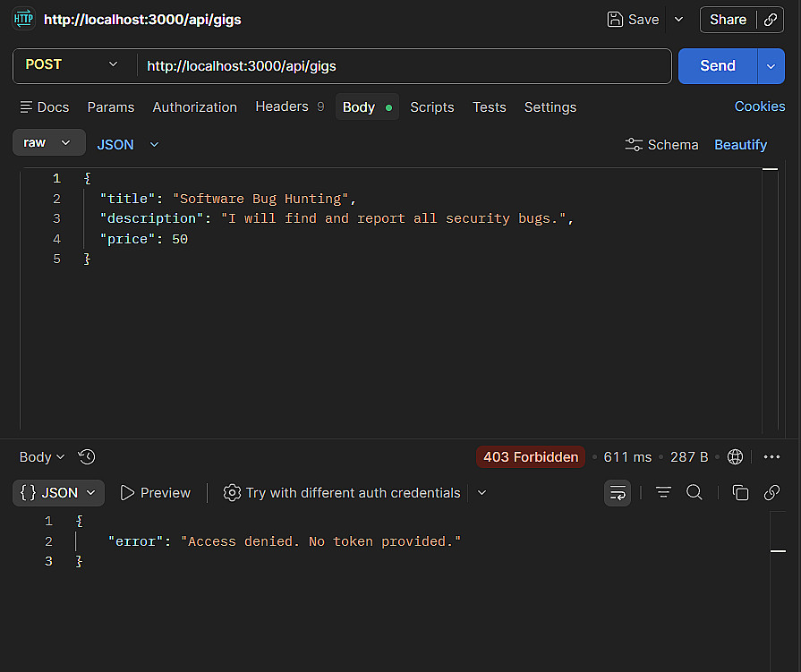Click the response link icon
The image size is (801, 672).
click(771, 493)
